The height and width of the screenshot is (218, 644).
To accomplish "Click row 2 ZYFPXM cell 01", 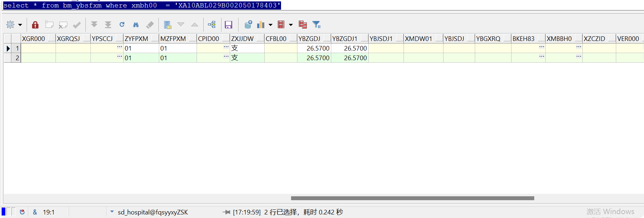I will (x=141, y=58).
